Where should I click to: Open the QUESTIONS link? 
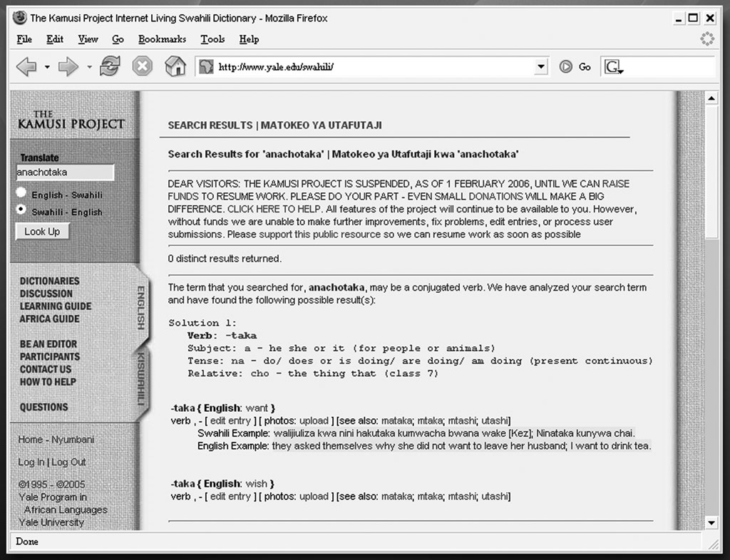click(x=43, y=407)
